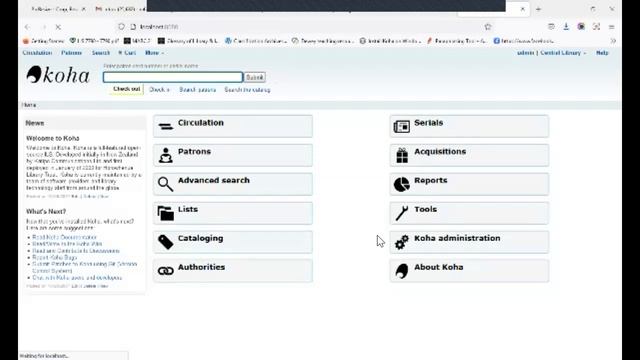Click the Koha administration gears icon
The image size is (640, 360).
402,242
